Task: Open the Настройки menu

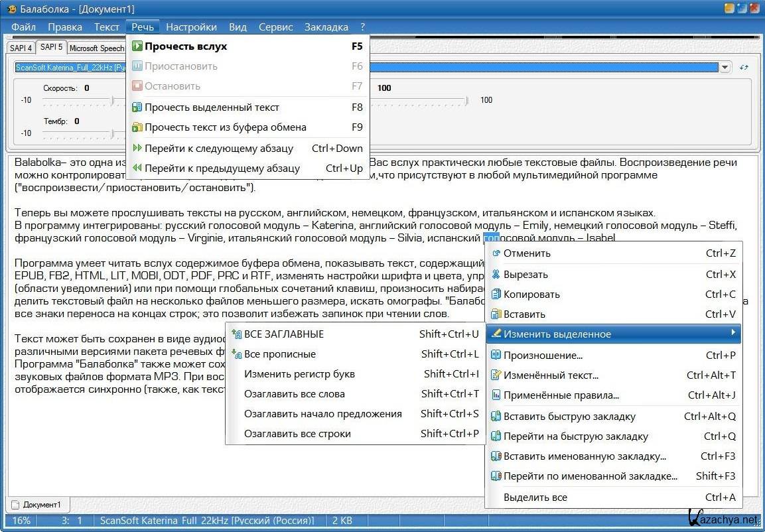Action: [x=191, y=27]
